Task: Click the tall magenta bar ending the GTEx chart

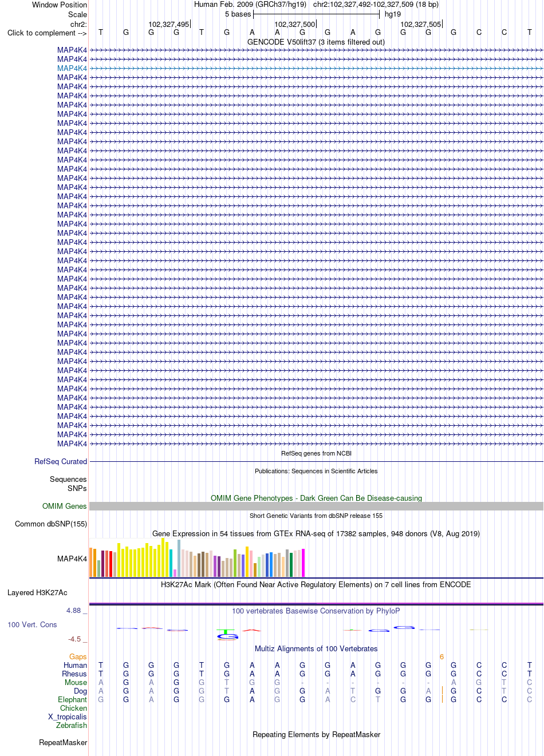Action: point(303,563)
